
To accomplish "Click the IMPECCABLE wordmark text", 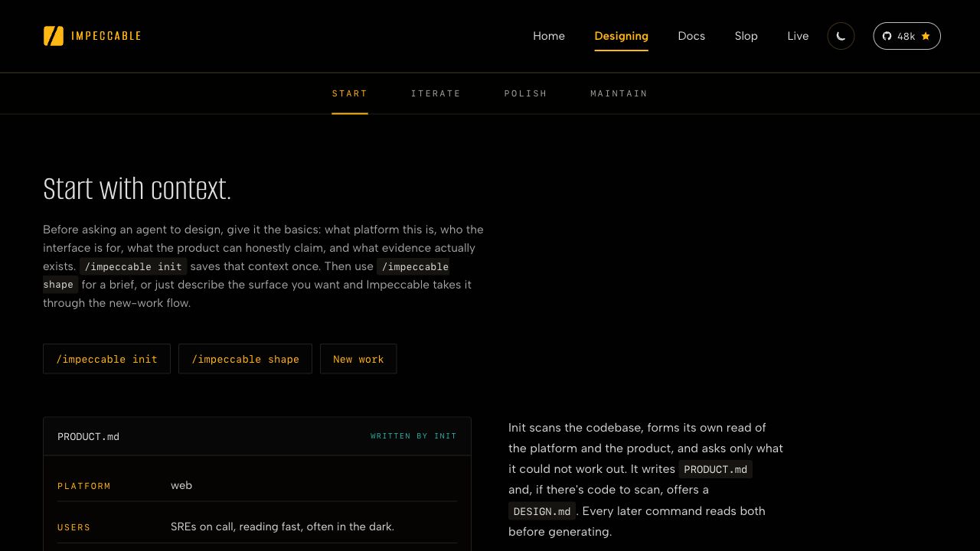I will [106, 36].
